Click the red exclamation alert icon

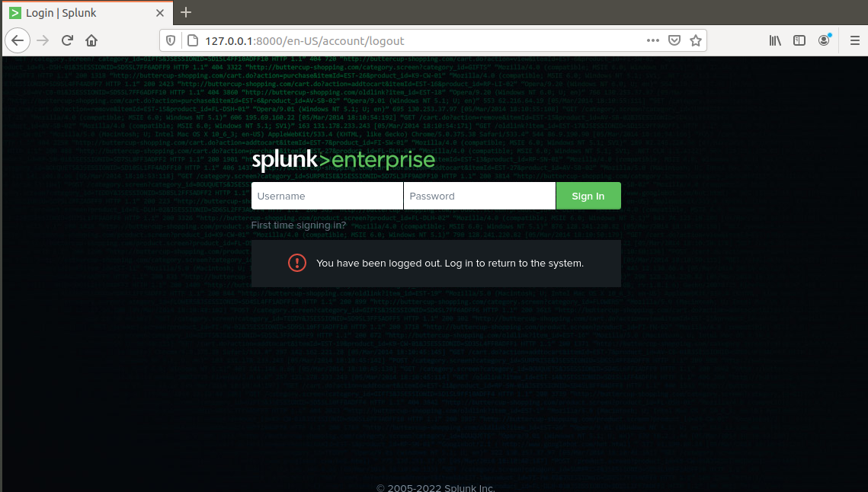297,263
